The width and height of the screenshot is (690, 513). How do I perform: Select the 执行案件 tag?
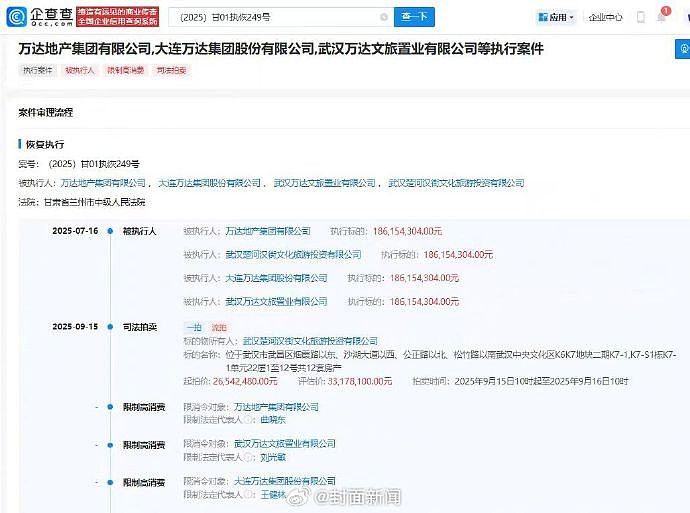(38, 70)
